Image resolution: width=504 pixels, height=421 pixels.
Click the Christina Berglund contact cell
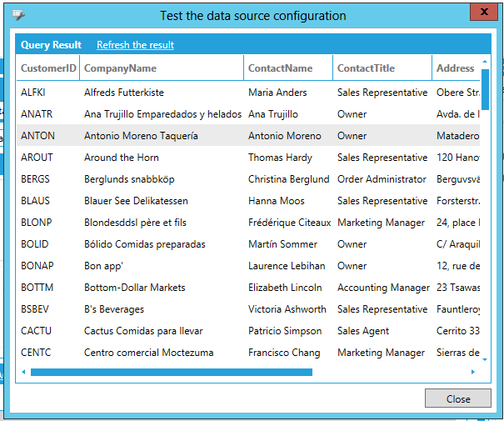[x=288, y=179]
